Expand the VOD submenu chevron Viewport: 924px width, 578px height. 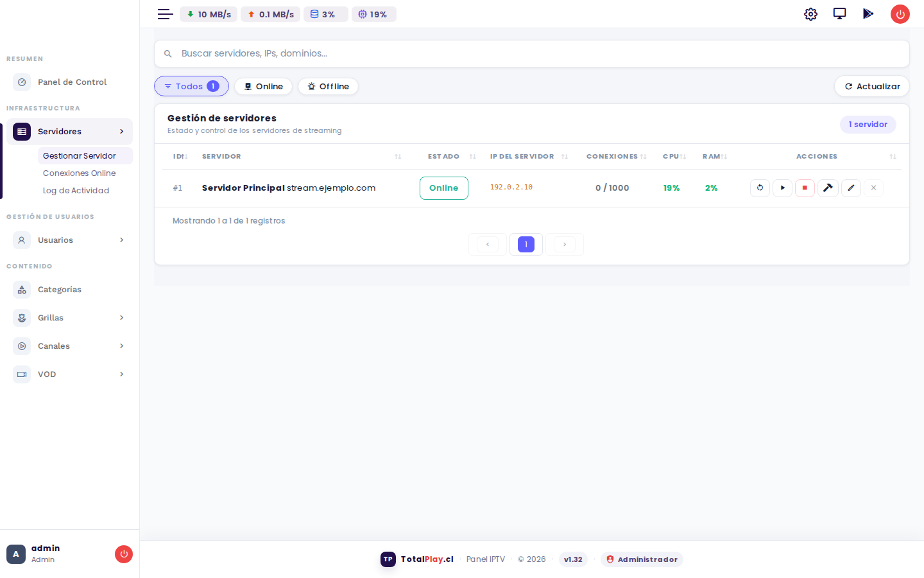click(x=122, y=374)
